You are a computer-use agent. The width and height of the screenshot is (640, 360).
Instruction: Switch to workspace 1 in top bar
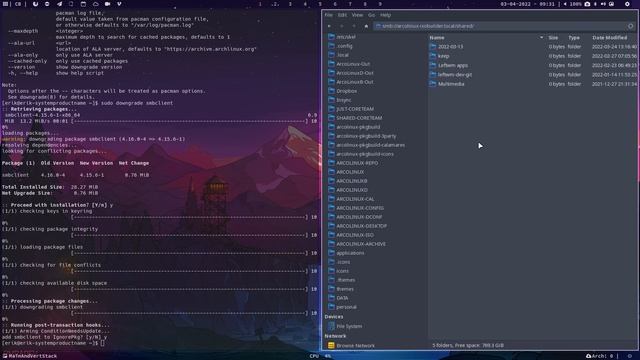(x=260, y=4)
